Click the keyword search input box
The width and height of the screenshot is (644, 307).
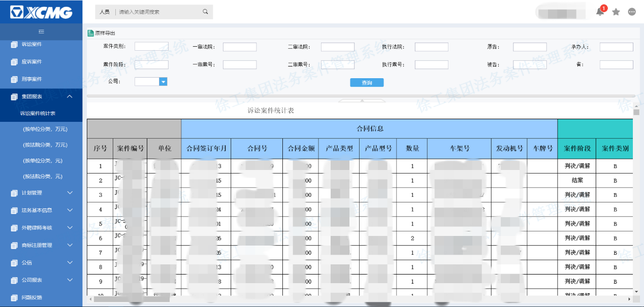(x=158, y=12)
